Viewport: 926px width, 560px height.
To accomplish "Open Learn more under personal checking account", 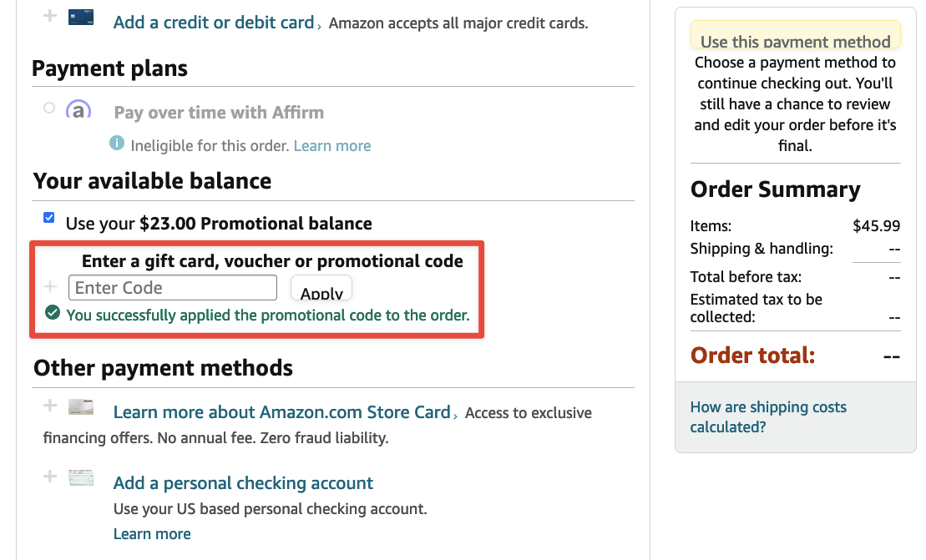I will [151, 533].
